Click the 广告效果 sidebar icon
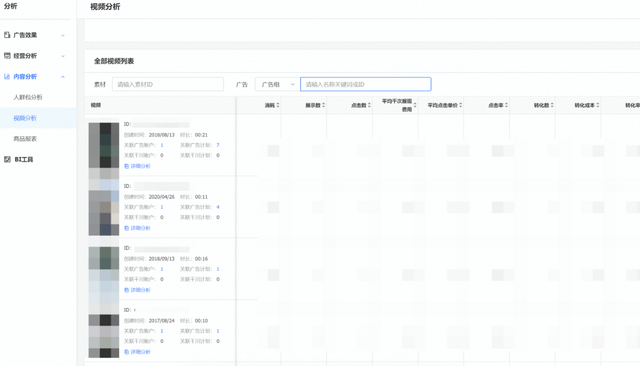Screen dimensions: 640x366 pos(7,35)
